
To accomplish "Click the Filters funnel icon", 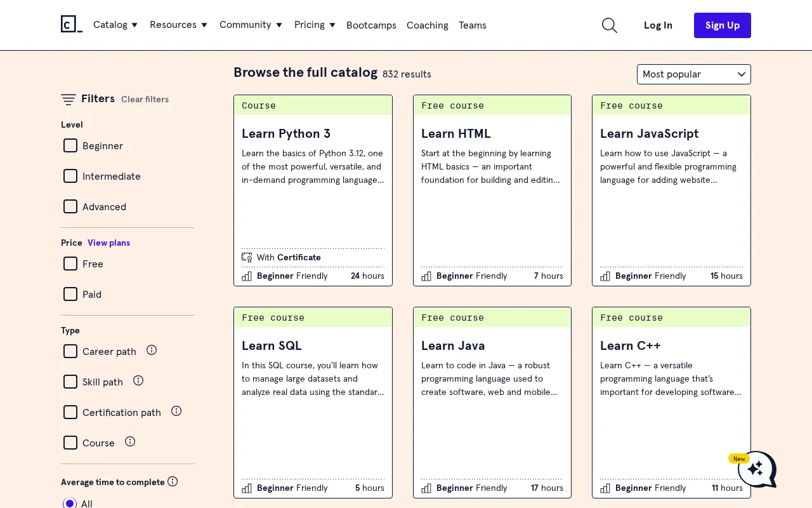I will coord(69,99).
